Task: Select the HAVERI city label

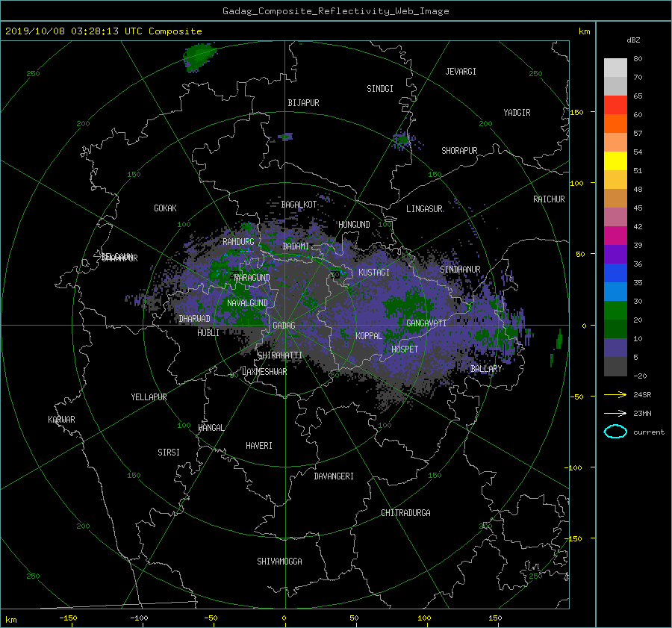Action: (259, 446)
